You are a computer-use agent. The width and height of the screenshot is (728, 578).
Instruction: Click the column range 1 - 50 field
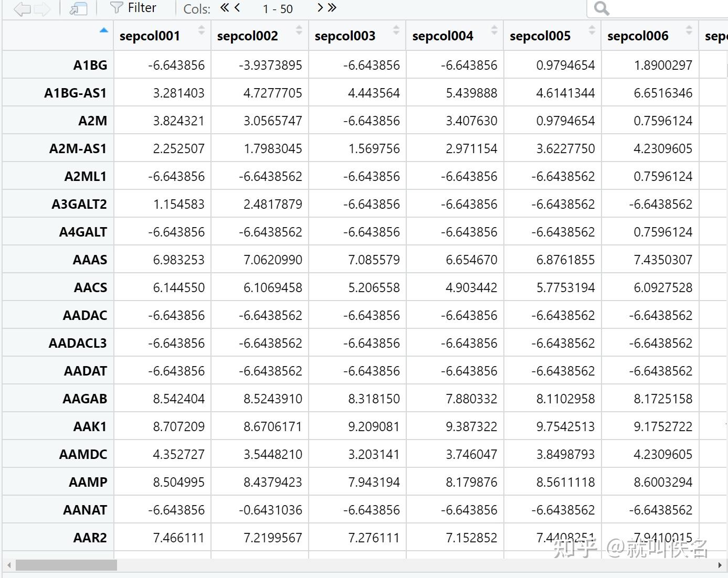[278, 8]
